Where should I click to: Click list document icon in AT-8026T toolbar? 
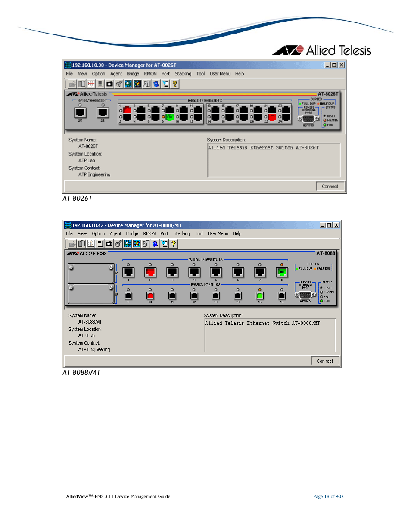pyautogui.click(x=100, y=84)
